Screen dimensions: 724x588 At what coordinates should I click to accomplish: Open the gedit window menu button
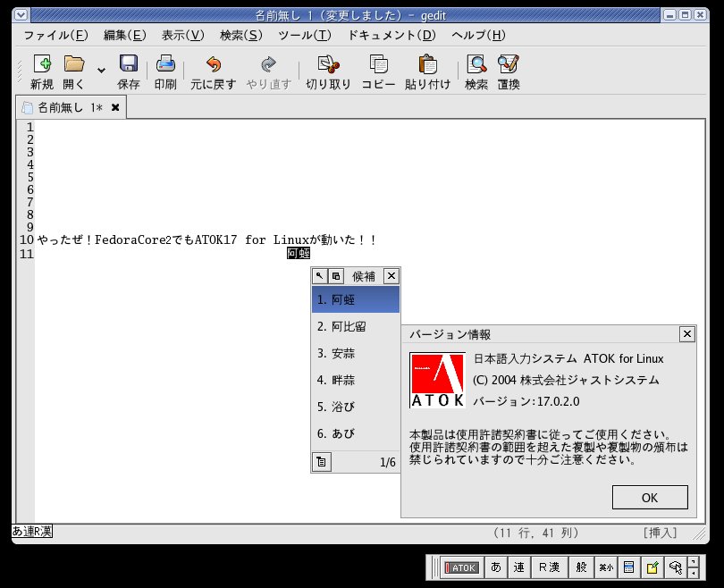coord(21,15)
